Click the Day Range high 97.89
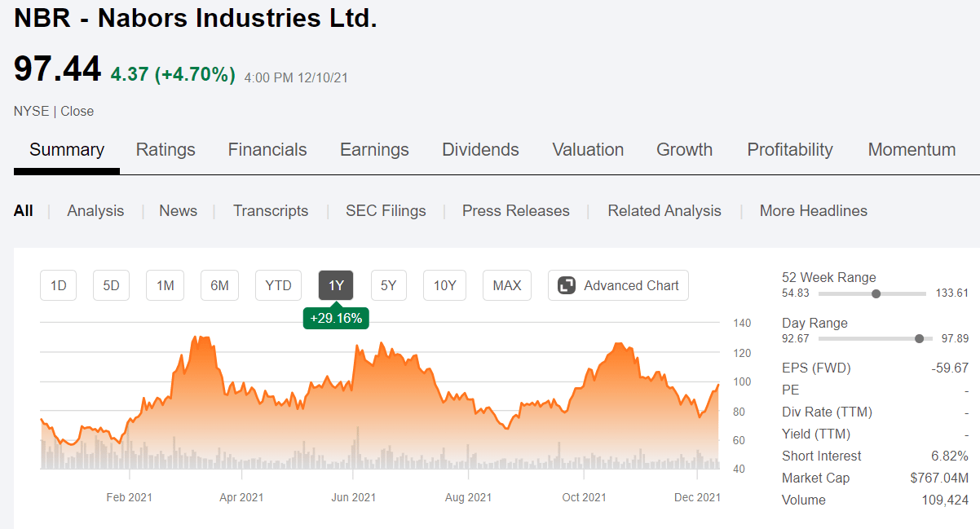 (x=955, y=339)
